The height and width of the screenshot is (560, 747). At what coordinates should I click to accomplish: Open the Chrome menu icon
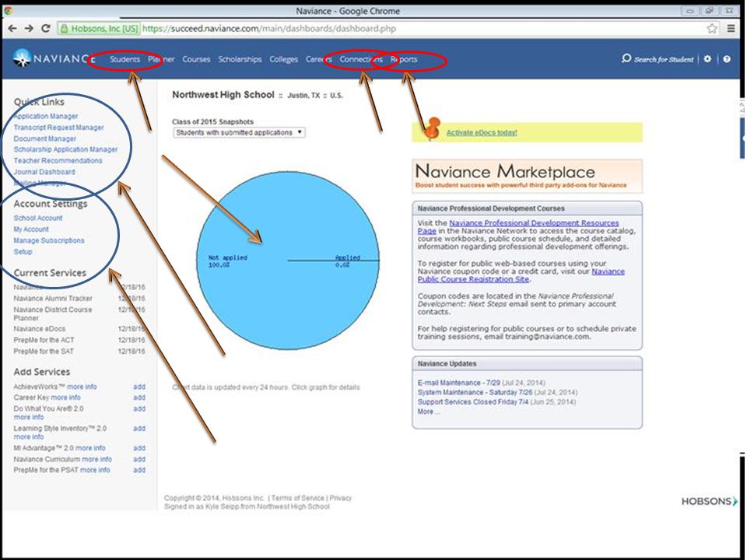(x=731, y=29)
